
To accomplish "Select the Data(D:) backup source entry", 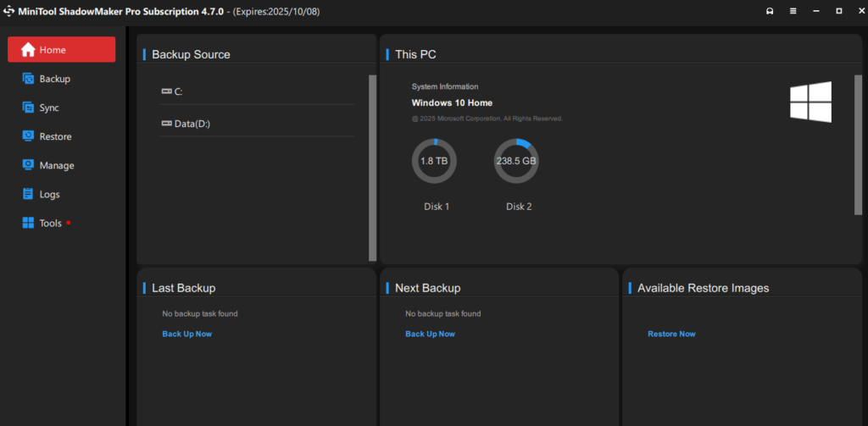I will point(256,124).
